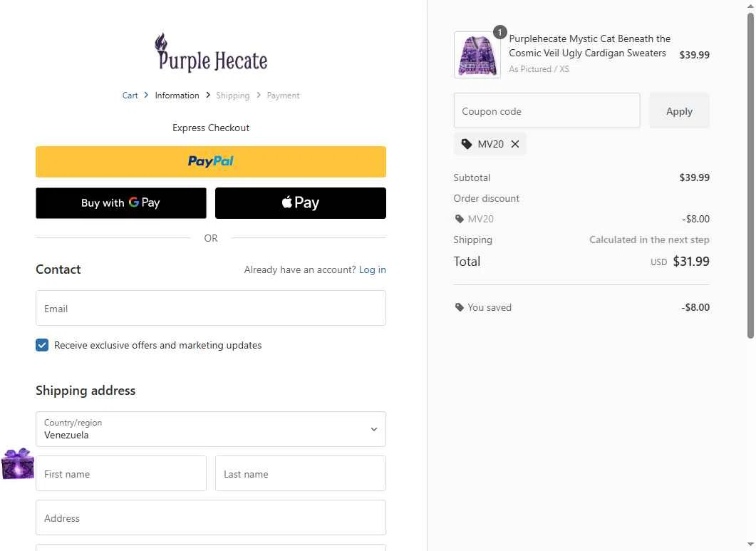Image resolution: width=756 pixels, height=551 pixels.
Task: Select the Payment breadcrumb step
Action: [283, 96]
